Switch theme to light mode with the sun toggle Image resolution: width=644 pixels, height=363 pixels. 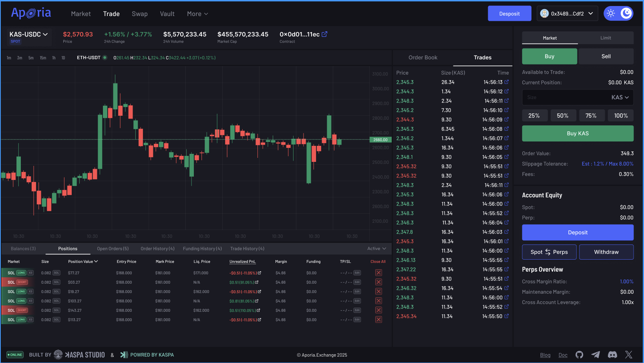click(x=610, y=13)
